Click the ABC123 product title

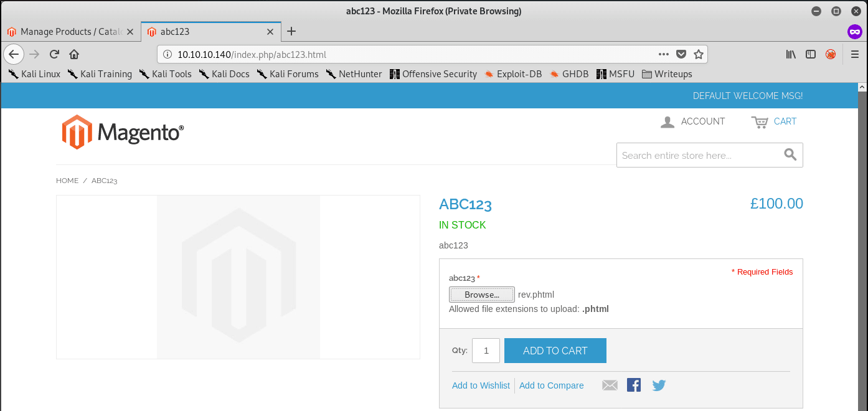tap(465, 204)
